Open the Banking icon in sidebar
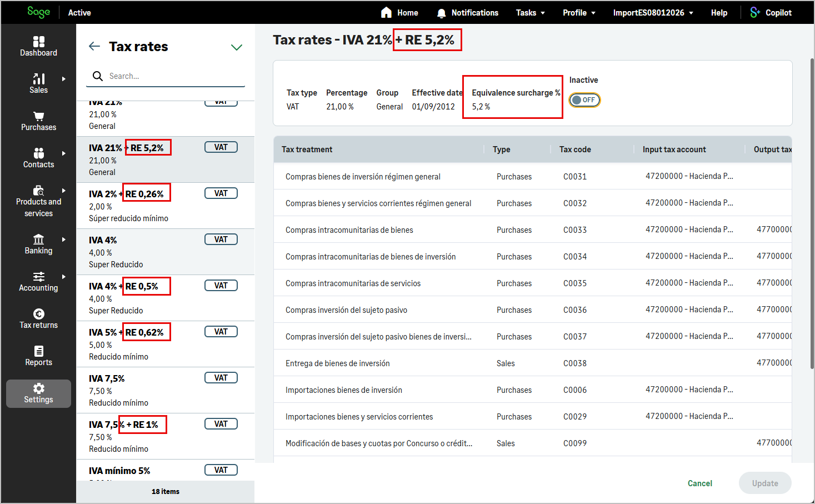This screenshot has width=815, height=504. pos(38,239)
